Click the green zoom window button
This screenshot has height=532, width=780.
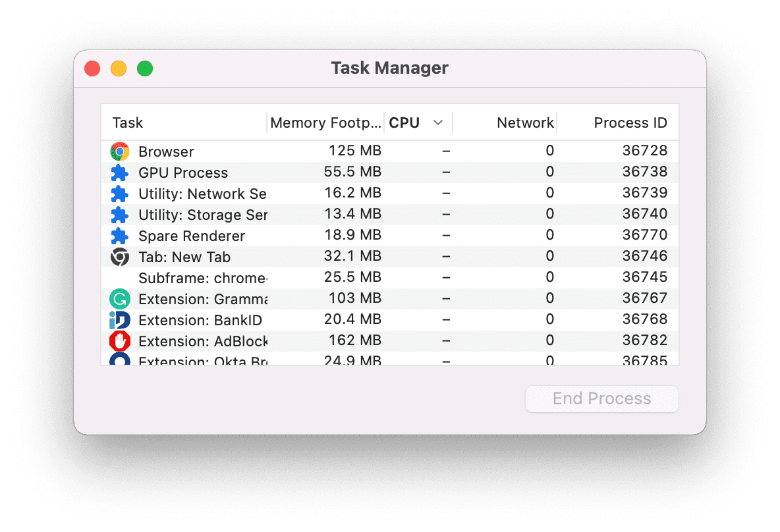[x=145, y=68]
